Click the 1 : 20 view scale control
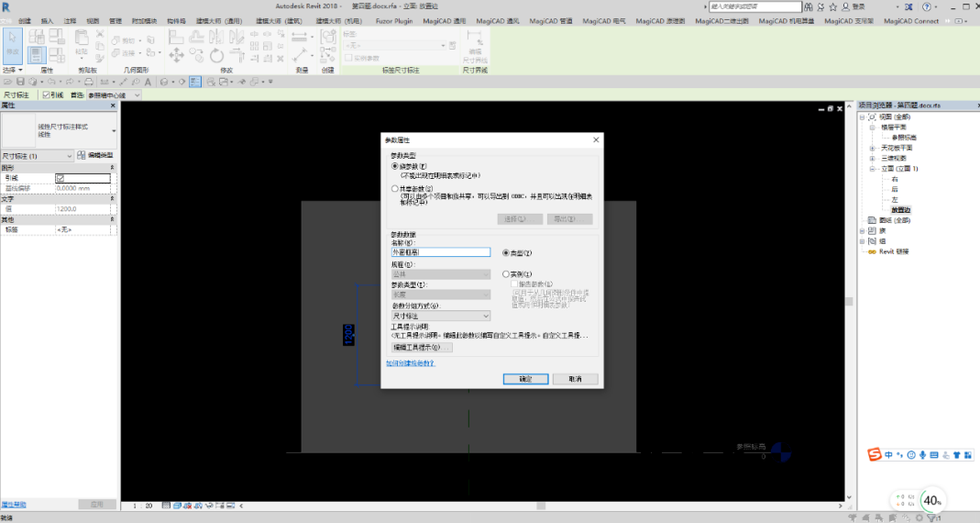 142,506
